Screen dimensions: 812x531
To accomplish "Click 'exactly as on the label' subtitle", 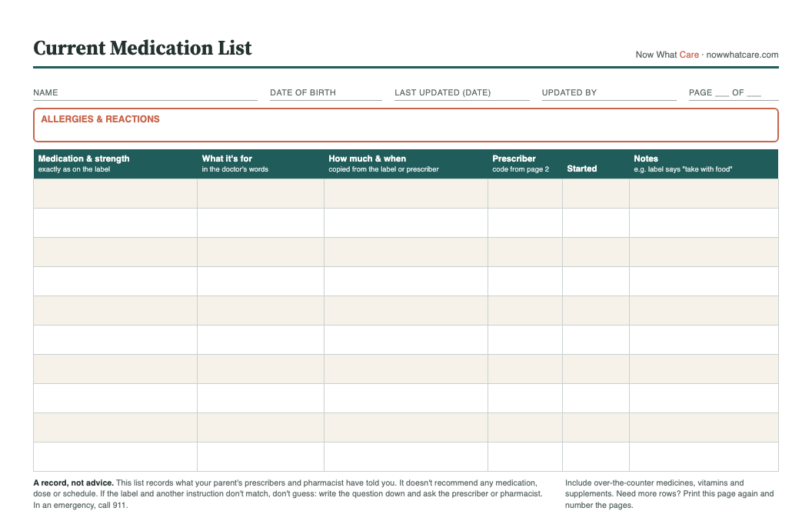I will pos(74,169).
